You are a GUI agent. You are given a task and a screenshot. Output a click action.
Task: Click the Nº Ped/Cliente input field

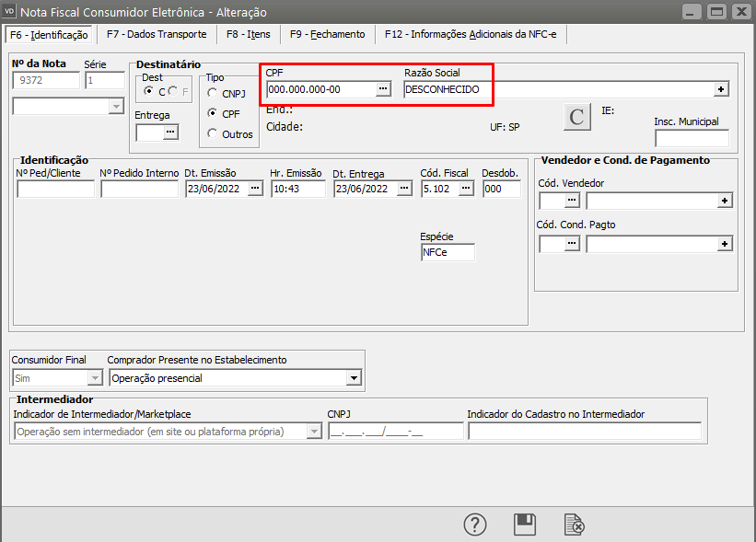coord(55,189)
